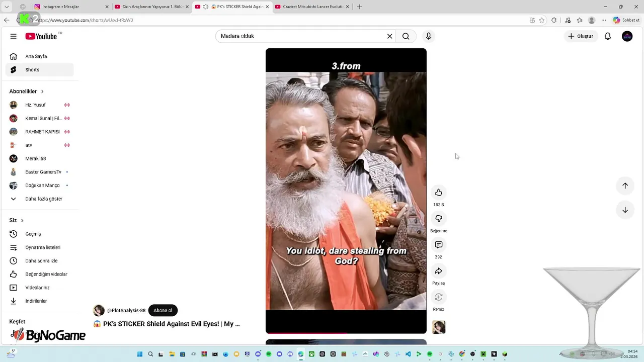The image size is (644, 362).
Task: Open the Sohbet et Copilot button
Action: point(626,20)
